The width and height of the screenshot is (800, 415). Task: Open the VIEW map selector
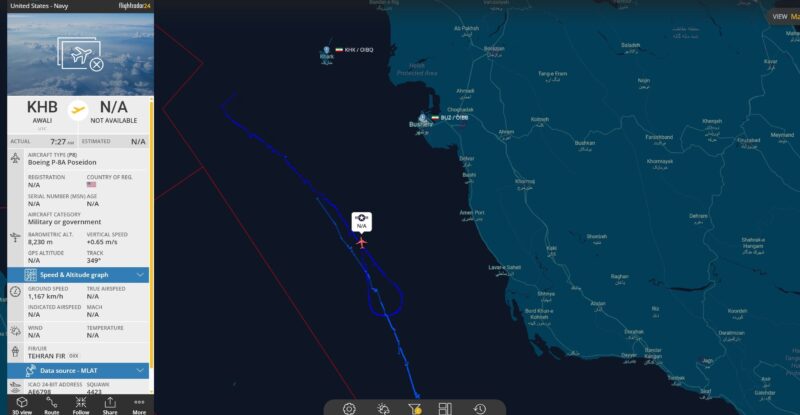pyautogui.click(x=784, y=16)
